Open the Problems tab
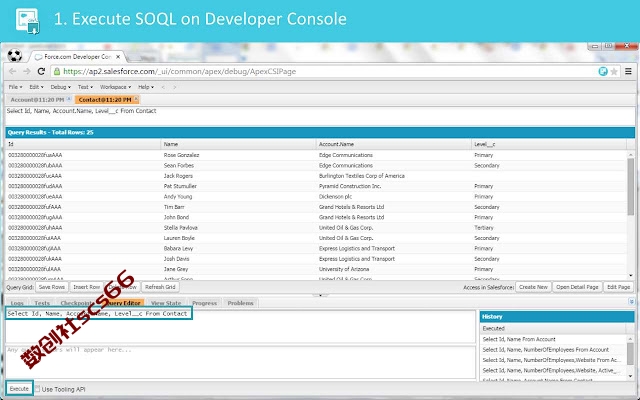The height and width of the screenshot is (400, 640). coord(240,303)
